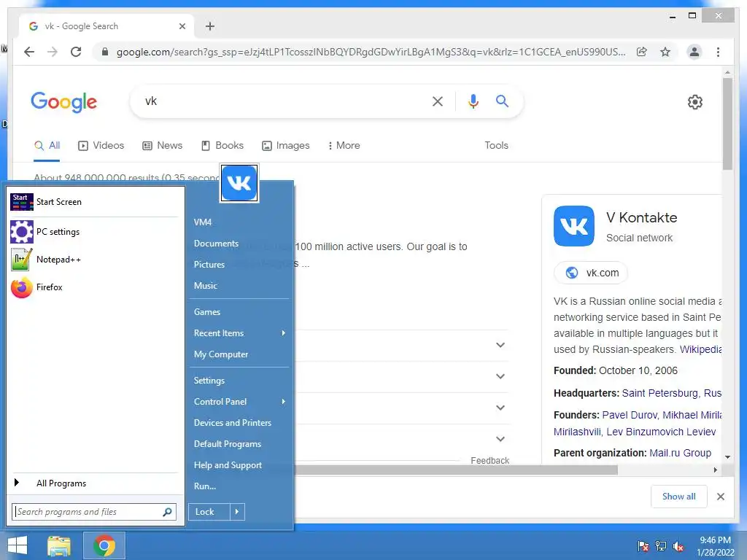Share this page via the share icon
Viewport: 747px width, 560px height.
click(642, 52)
